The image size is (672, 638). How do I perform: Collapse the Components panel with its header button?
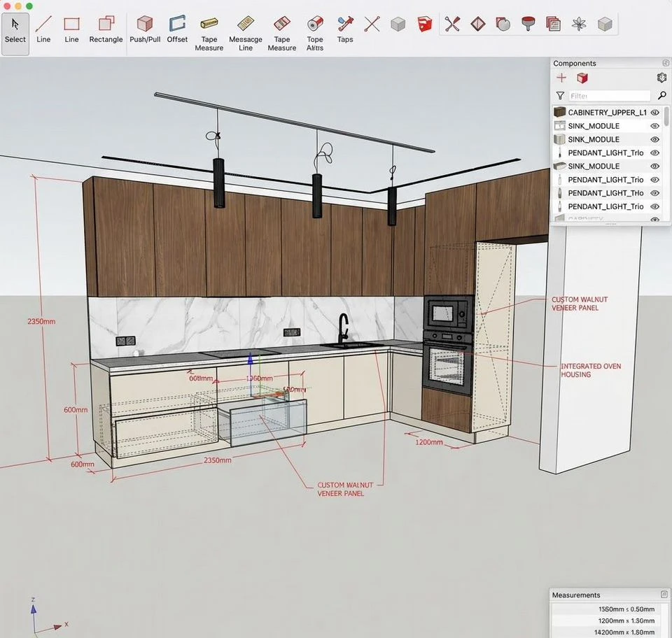point(666,63)
